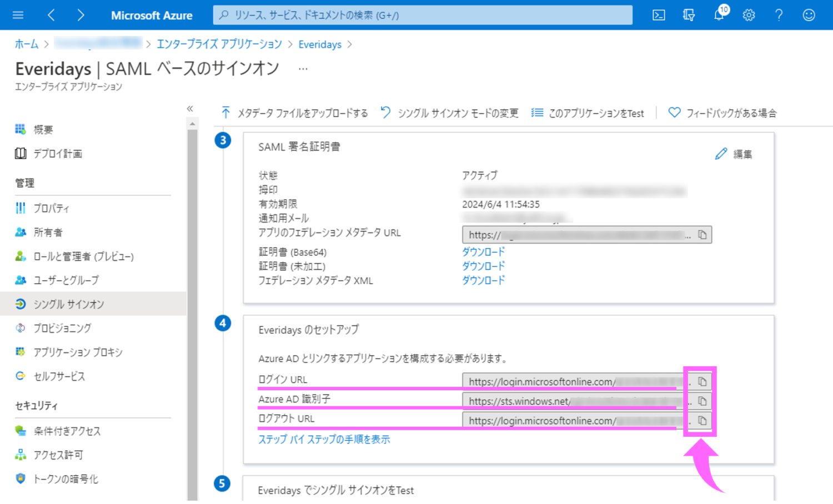Collapse the left navigation pane

pyautogui.click(x=190, y=109)
